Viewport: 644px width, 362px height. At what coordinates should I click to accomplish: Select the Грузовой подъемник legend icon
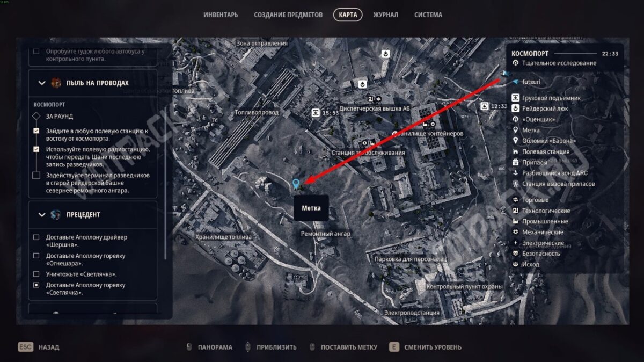click(x=516, y=98)
